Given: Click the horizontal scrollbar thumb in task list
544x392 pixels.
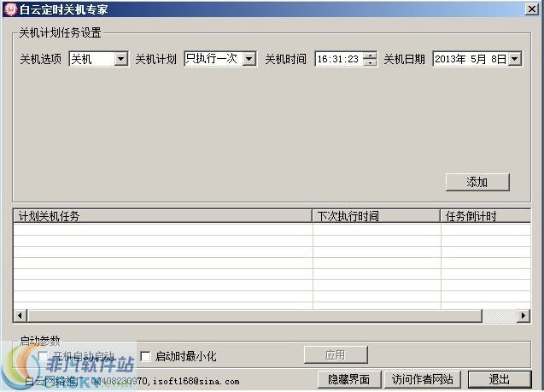Looking at the screenshot, I should coord(254,316).
